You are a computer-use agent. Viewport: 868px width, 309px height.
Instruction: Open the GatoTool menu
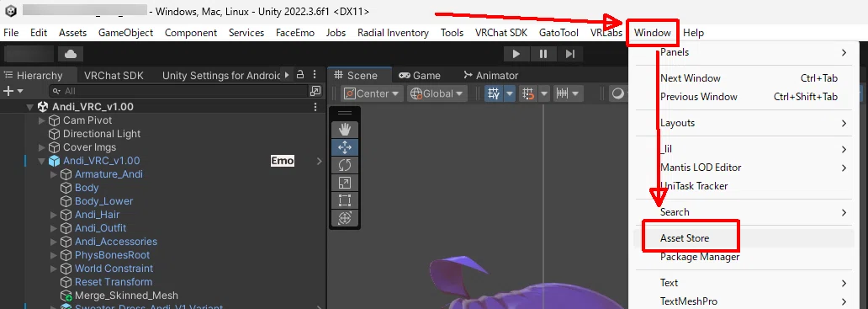pos(558,33)
